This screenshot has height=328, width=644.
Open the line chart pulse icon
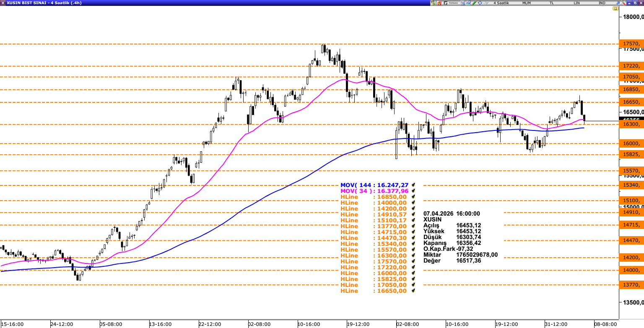pyautogui.click(x=486, y=3)
